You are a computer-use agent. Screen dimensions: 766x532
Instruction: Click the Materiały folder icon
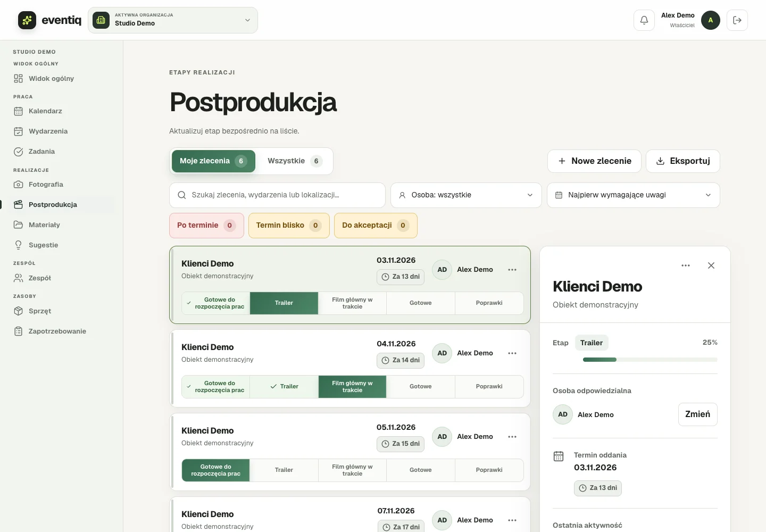[18, 225]
